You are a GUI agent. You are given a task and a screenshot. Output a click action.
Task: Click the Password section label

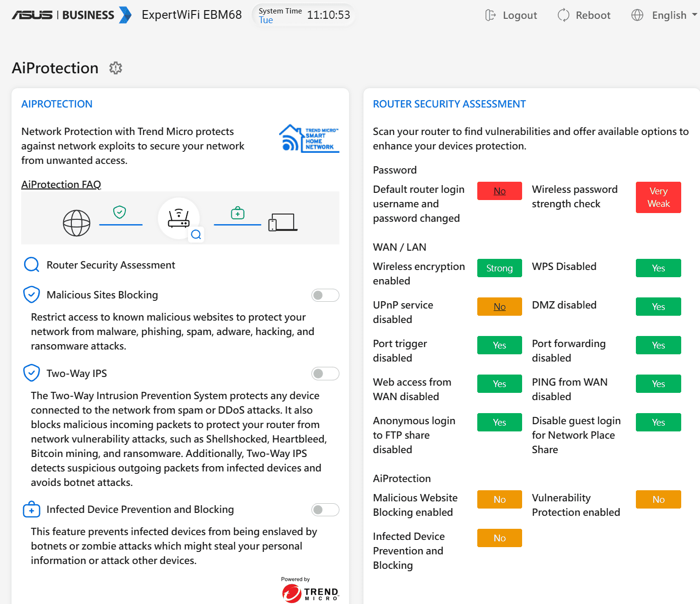click(x=395, y=170)
